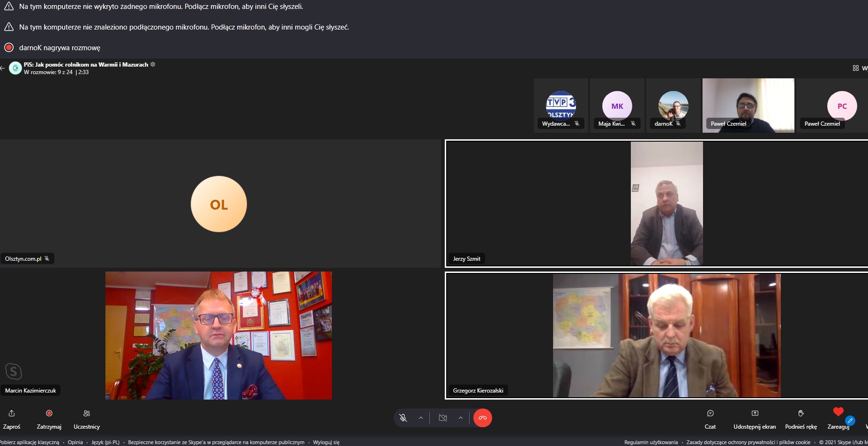The height and width of the screenshot is (446, 868).
Task: Click the Zaproś share icon
Action: click(x=12, y=413)
